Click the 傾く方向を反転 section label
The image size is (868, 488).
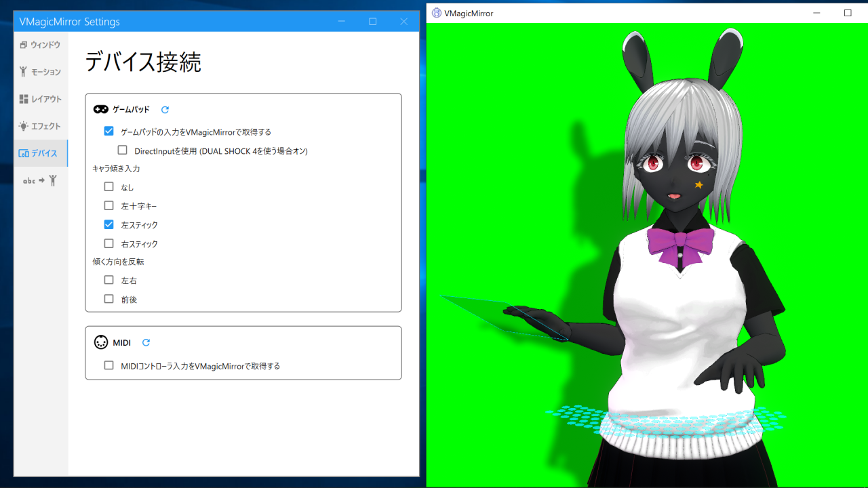[x=118, y=261]
